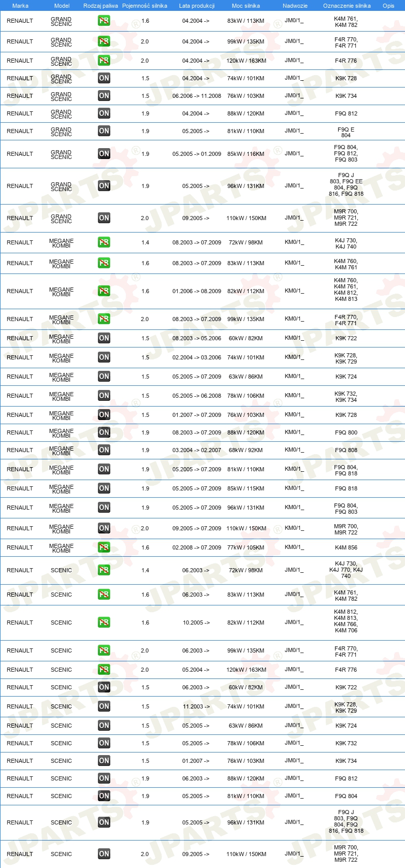The width and height of the screenshot is (405, 868).
Task: Click the engine code cell F9Q 800
Action: coord(346,432)
